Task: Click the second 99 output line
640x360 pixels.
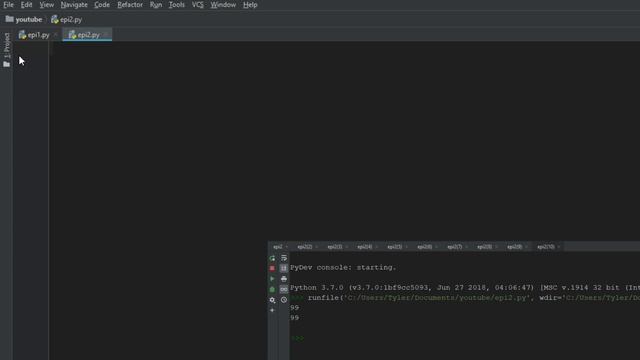Action: click(x=295, y=318)
